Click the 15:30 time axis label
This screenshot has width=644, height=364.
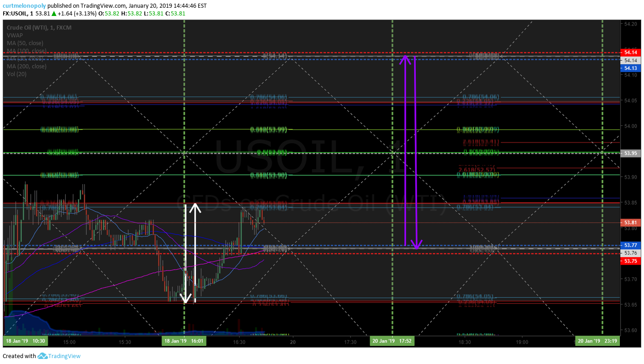(x=124, y=342)
